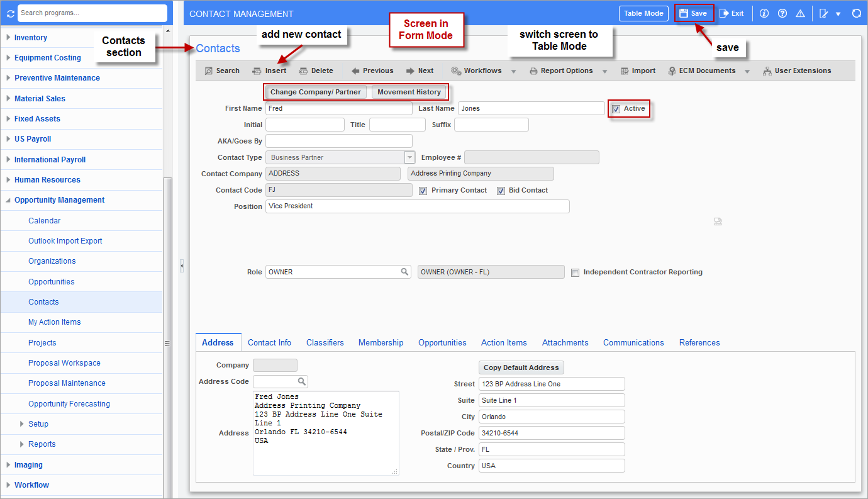Open ECM Documents toolbar item

[701, 71]
